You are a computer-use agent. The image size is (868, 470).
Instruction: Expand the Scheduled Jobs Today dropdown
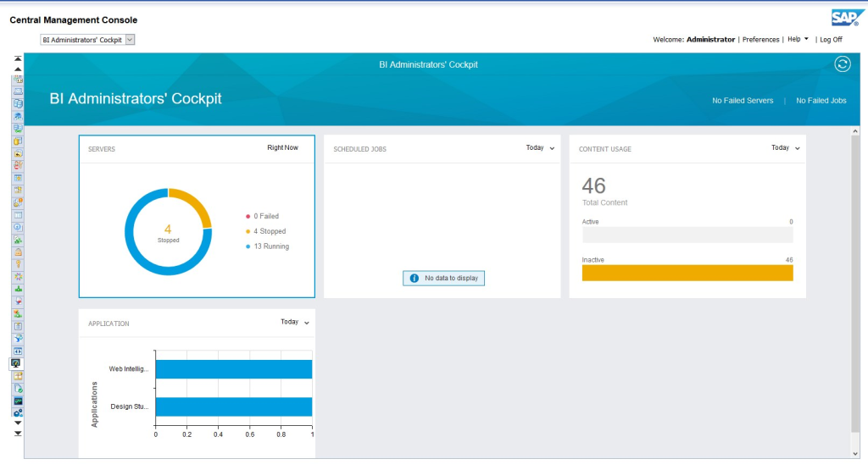pyautogui.click(x=540, y=147)
